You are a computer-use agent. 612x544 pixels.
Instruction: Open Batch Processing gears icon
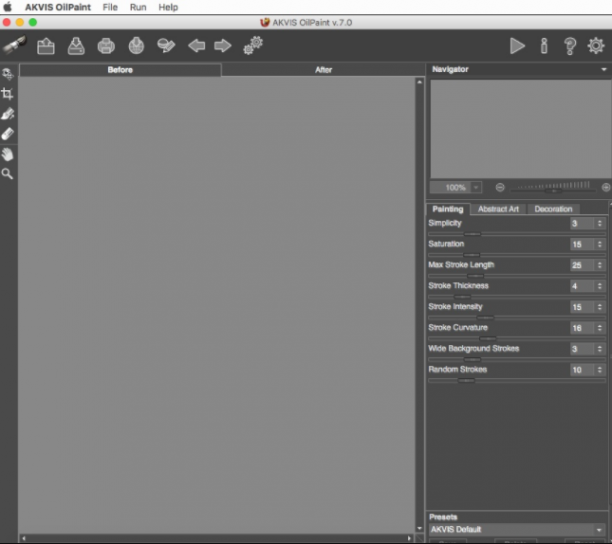(253, 46)
